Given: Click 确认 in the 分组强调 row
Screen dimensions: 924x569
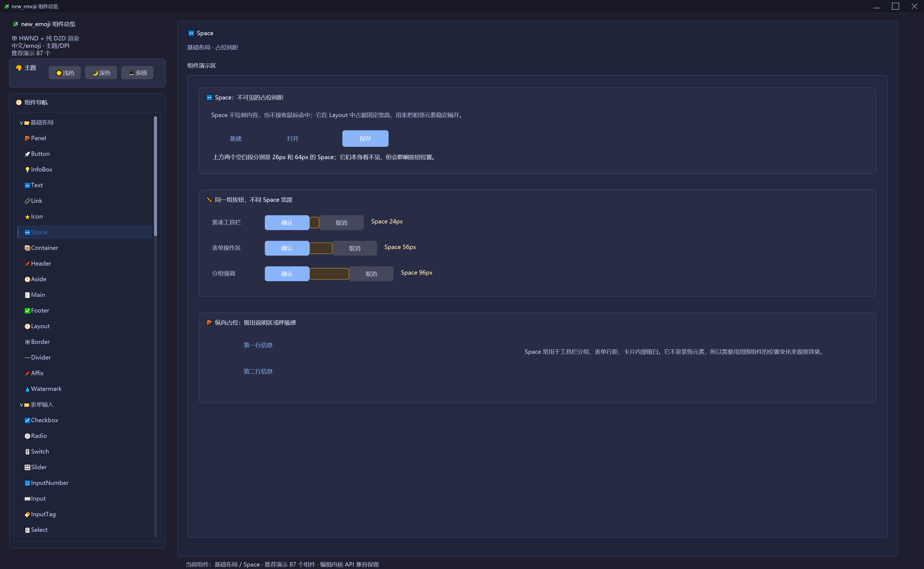Looking at the screenshot, I should point(287,274).
